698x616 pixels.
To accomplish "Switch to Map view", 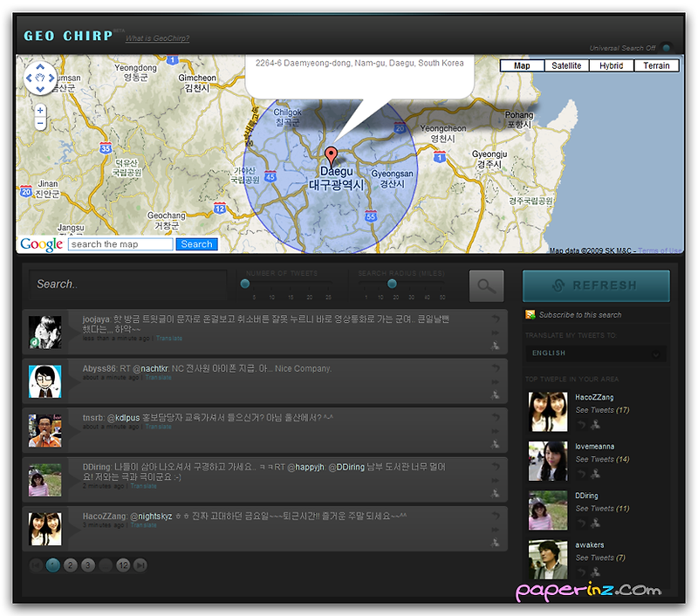I will 522,65.
